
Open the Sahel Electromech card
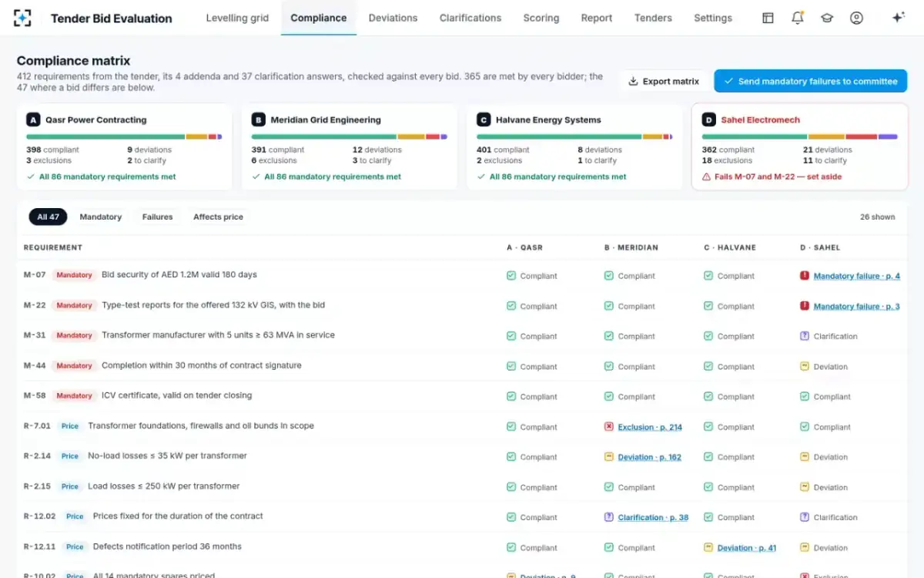coord(800,146)
